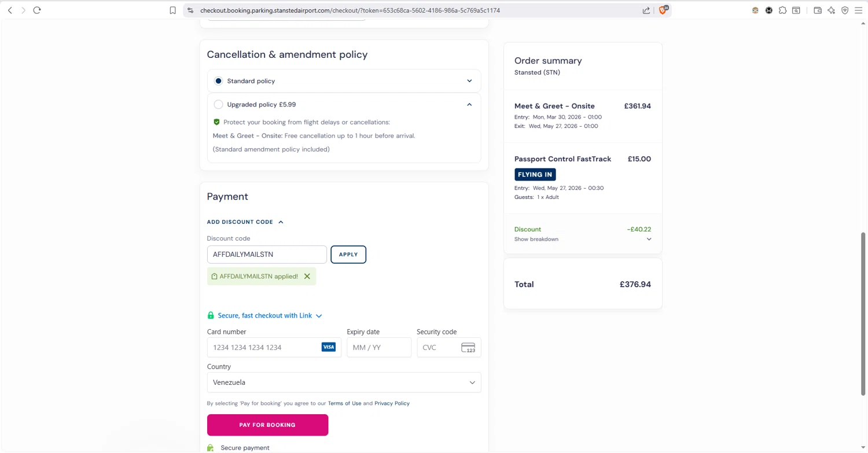Collapse the Add Discount Code section

245,222
